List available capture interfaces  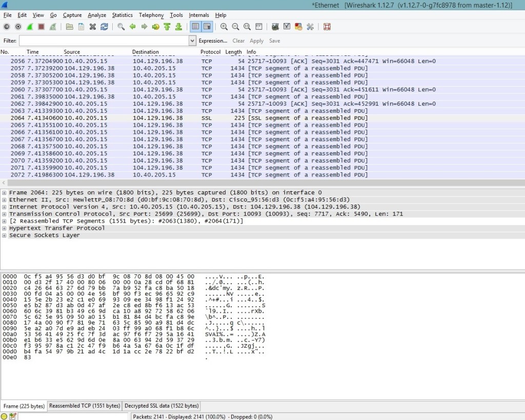tap(6, 27)
